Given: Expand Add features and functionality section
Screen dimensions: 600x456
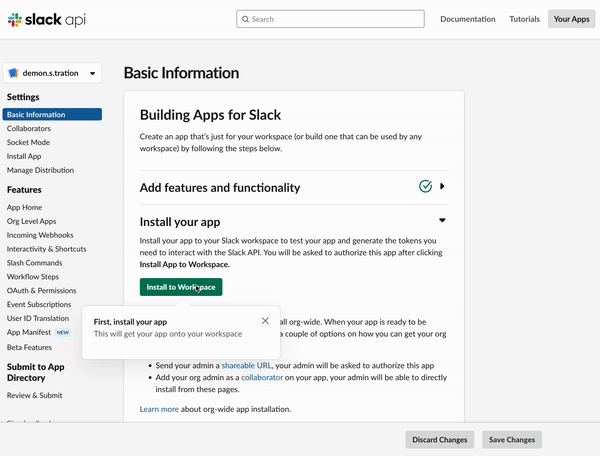Looking at the screenshot, I should click(x=442, y=186).
